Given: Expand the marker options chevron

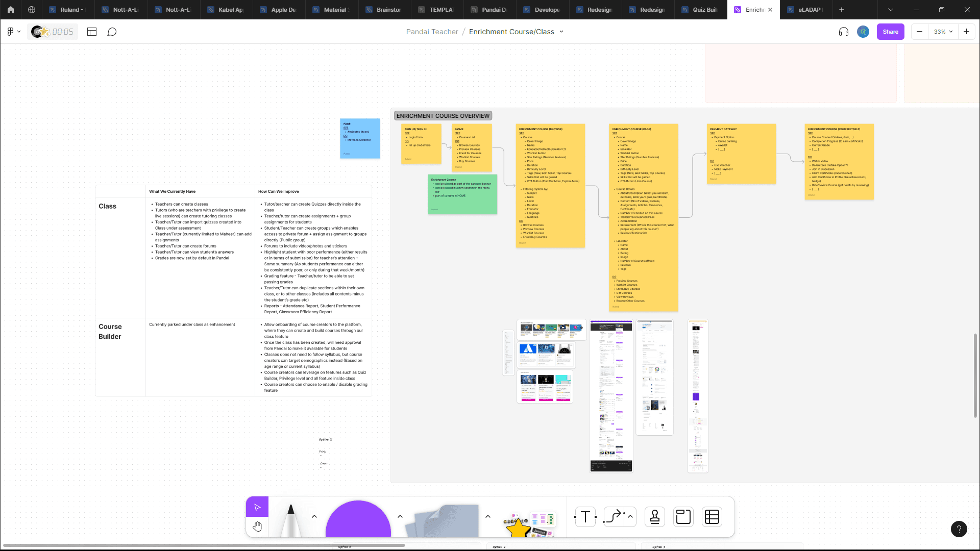Looking at the screenshot, I should point(314,516).
